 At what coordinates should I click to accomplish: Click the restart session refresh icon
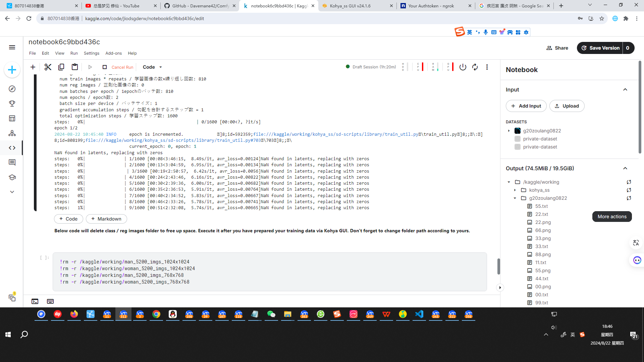[x=475, y=67]
